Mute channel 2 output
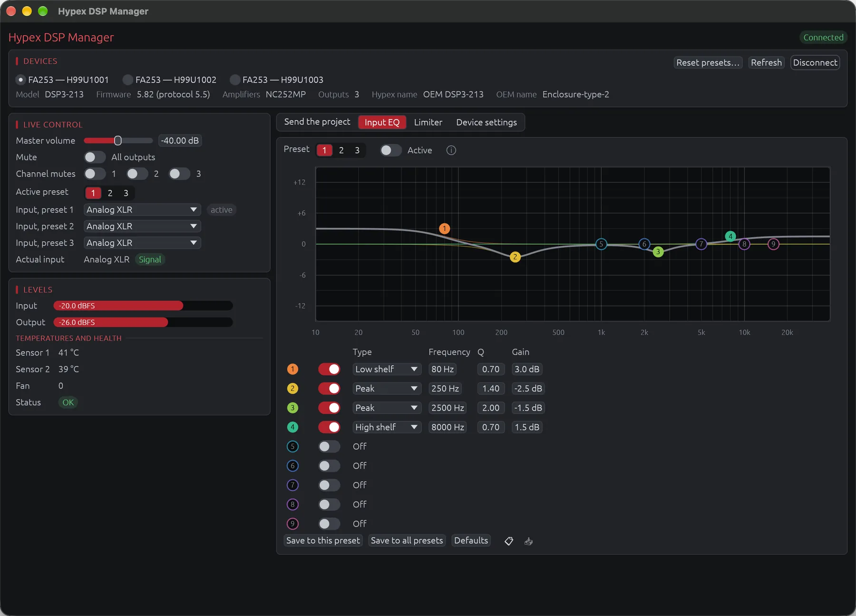 [x=137, y=174]
